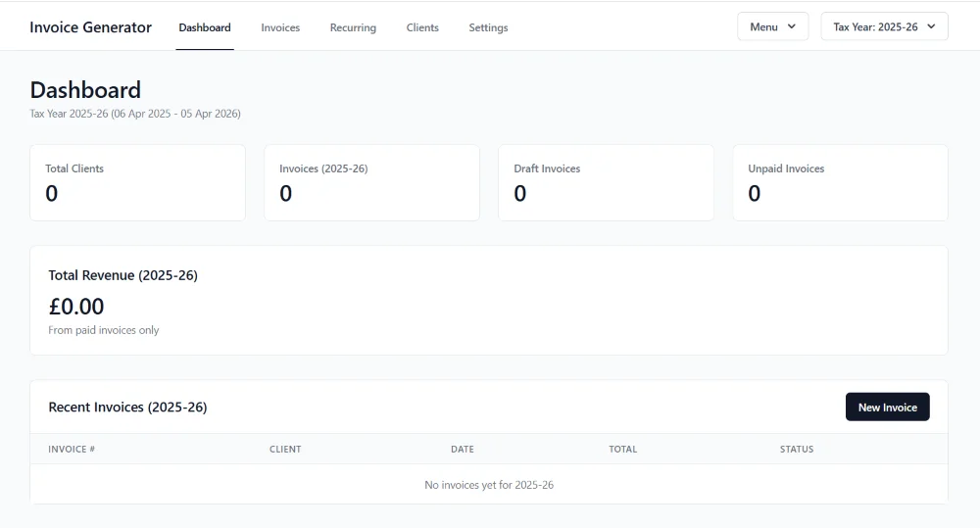Click the tax year date range subtitle
The image size is (980, 528).
click(135, 114)
